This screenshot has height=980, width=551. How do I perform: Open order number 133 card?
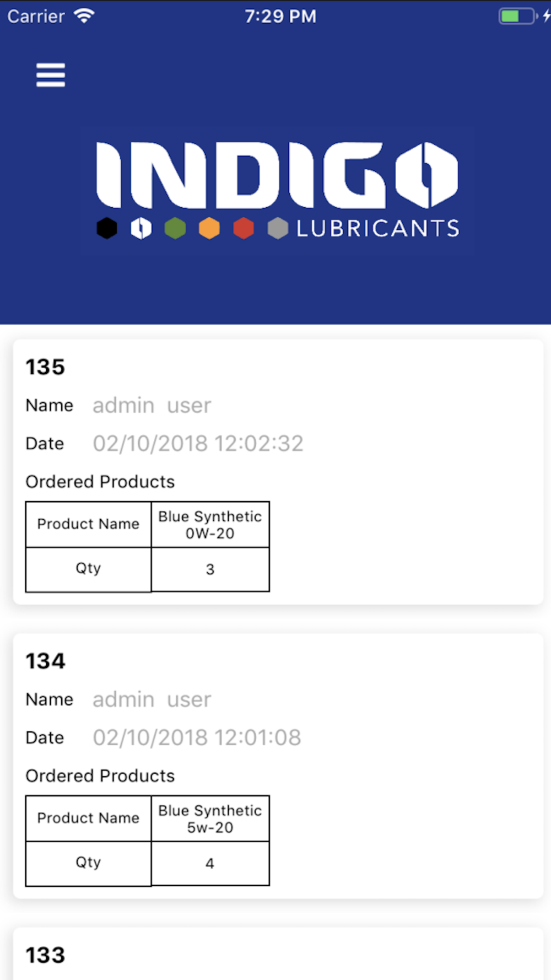pos(278,954)
